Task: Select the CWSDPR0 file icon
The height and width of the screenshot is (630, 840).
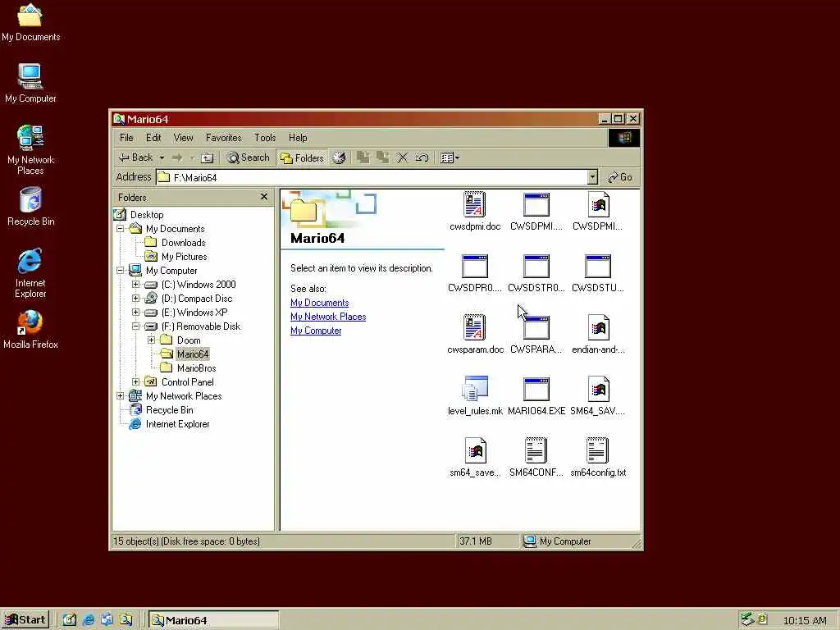Action: pos(475,267)
